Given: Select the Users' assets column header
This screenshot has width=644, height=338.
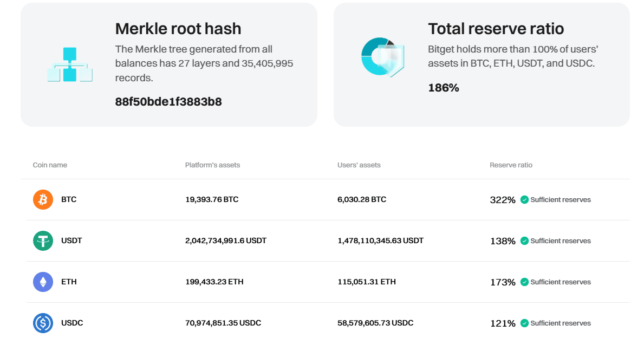Looking at the screenshot, I should tap(359, 165).
